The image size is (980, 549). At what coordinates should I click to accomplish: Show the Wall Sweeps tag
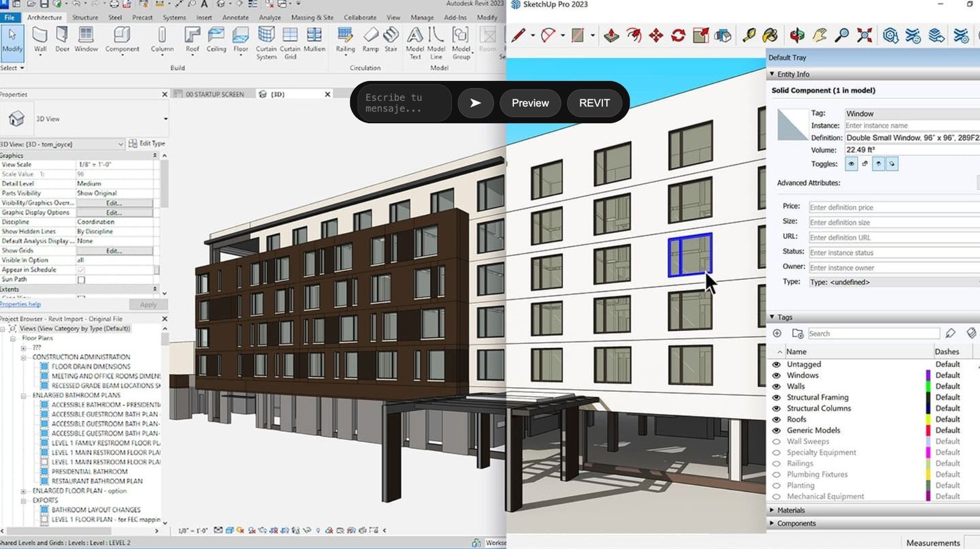pyautogui.click(x=777, y=441)
